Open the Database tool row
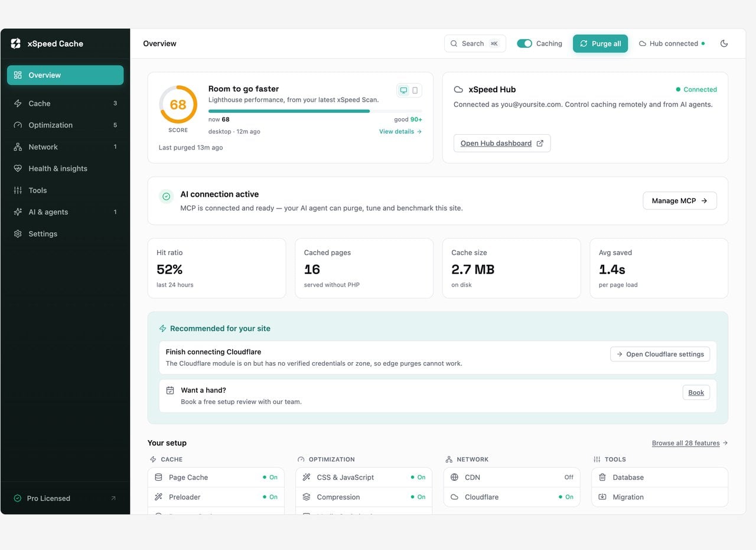 (660, 477)
